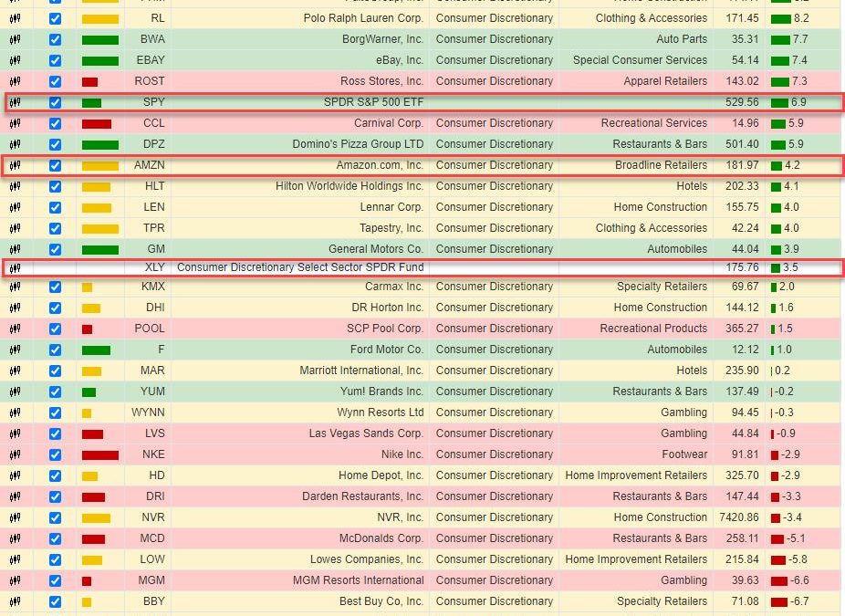
Task: Select the name Lowes Companies, Inc.
Action: coord(367,559)
